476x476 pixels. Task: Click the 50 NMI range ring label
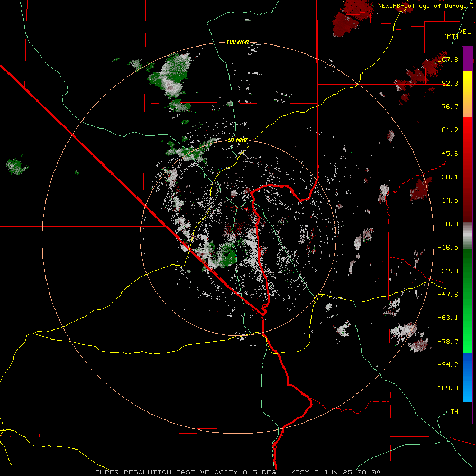point(237,140)
